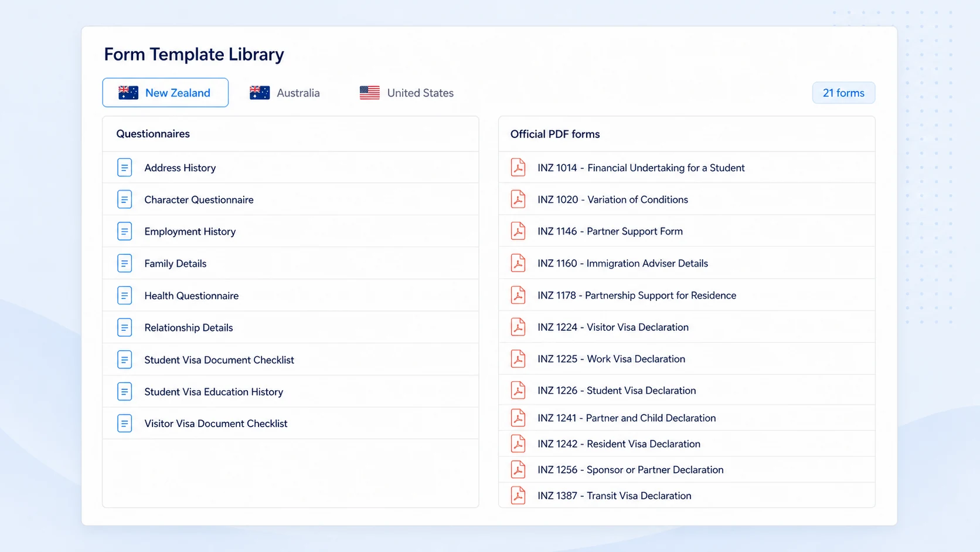
Task: Click the INZ 1178 PDF icon
Action: coord(518,295)
